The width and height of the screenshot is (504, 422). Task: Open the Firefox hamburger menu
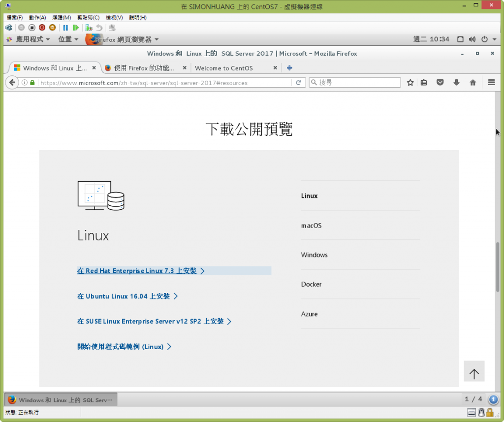pos(492,83)
